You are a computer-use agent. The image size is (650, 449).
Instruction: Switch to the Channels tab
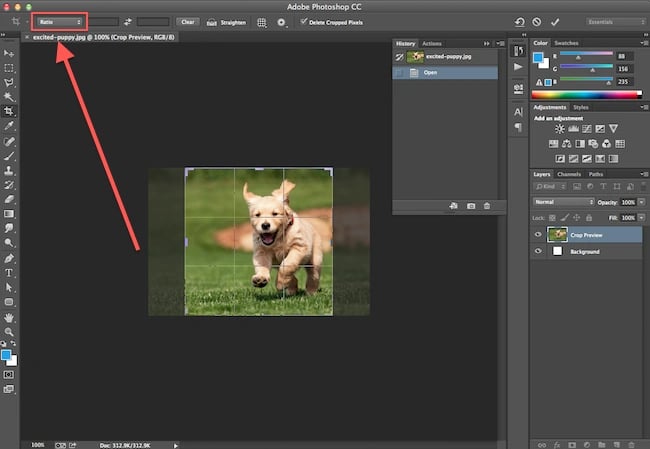coord(569,174)
